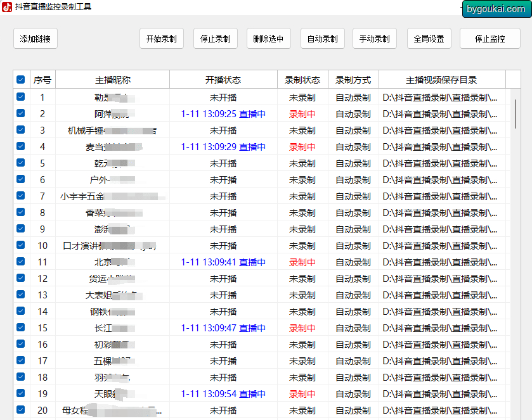Image resolution: width=532 pixels, height=420 pixels.
Task: Select live status '1-11 13:09:41 直播中'
Action: (223, 262)
